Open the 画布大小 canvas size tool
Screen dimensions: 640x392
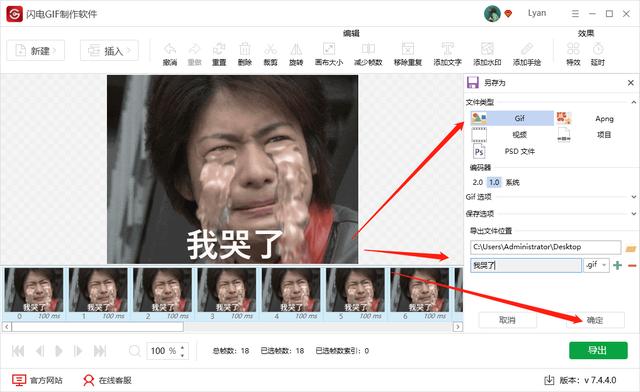coord(329,49)
